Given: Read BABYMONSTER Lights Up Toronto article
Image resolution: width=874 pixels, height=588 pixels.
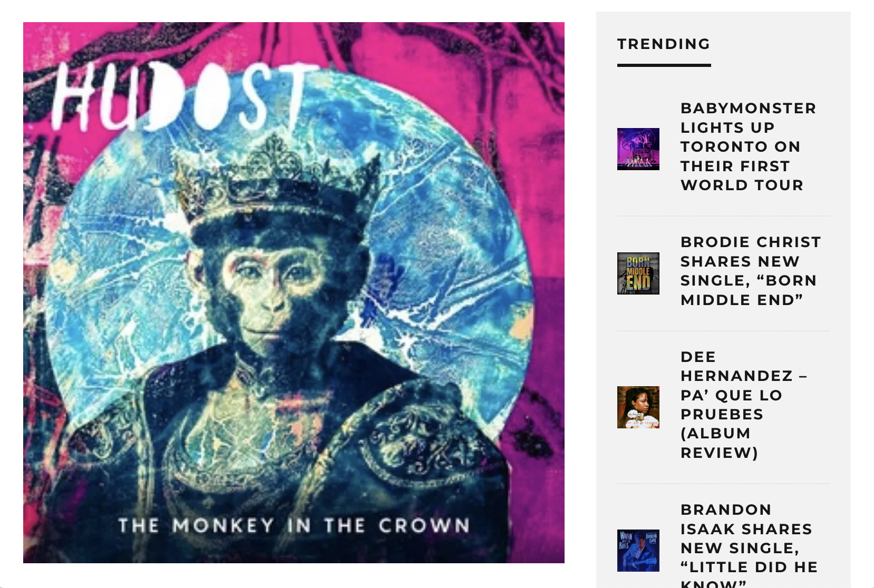Looking at the screenshot, I should (x=749, y=146).
